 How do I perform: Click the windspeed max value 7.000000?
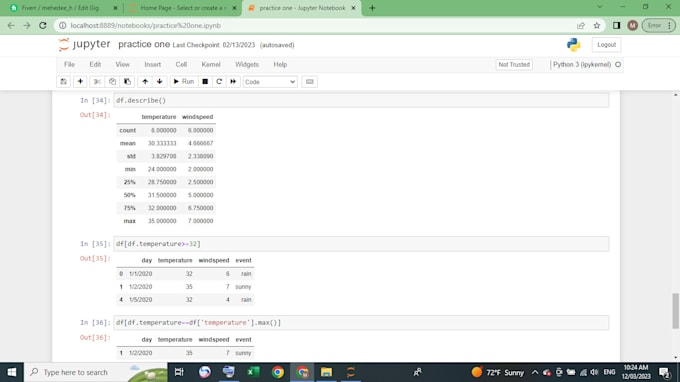point(200,221)
